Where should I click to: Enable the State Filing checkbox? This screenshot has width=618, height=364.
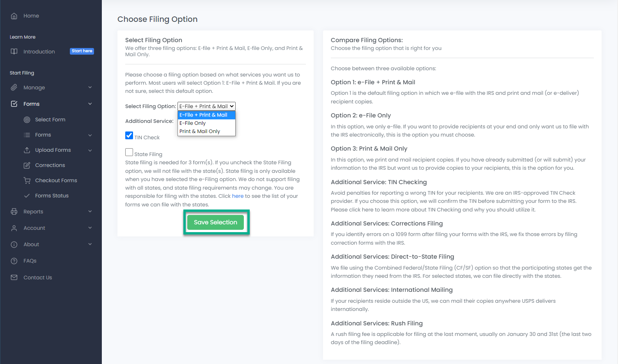[x=129, y=152]
